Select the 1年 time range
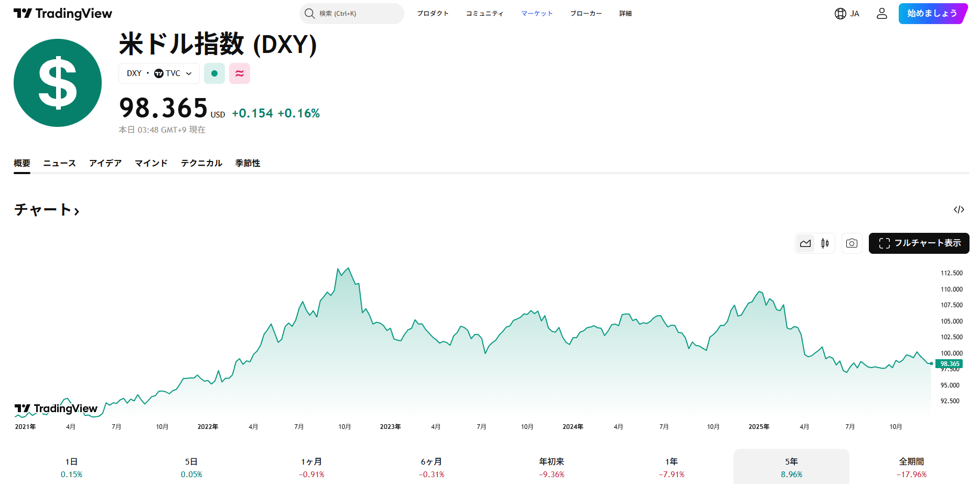Viewport: 980px width, 484px height. coord(671,467)
